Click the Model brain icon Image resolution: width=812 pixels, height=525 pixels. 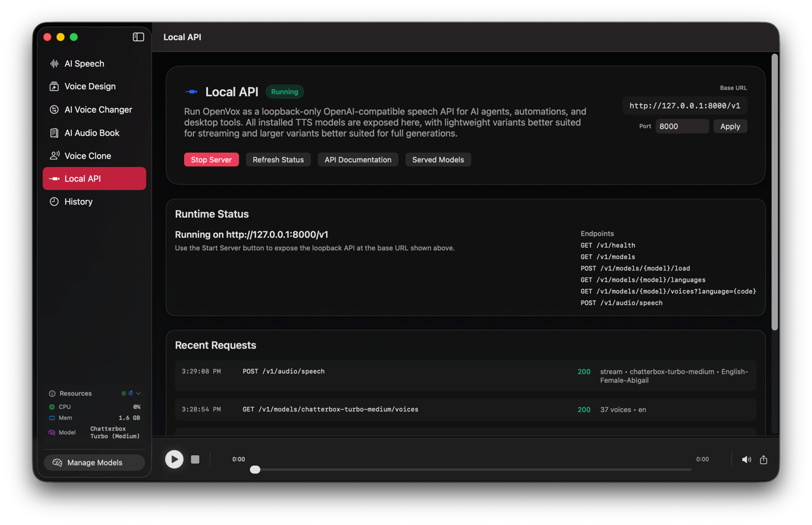point(53,432)
